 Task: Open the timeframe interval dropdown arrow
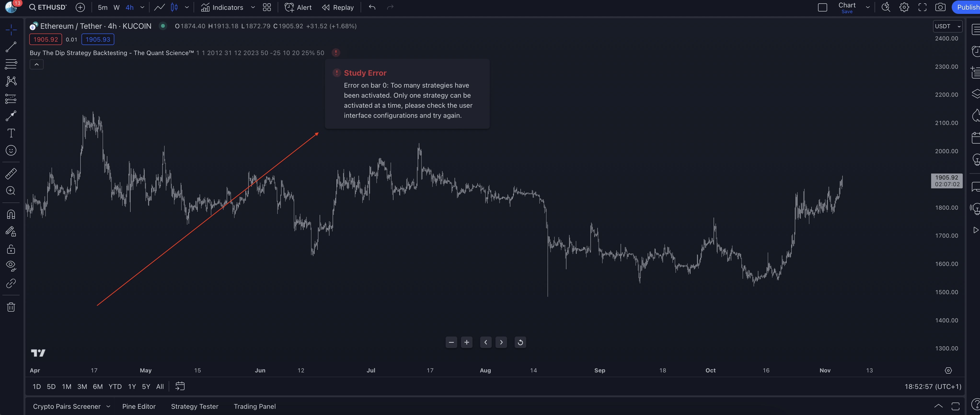[142, 7]
